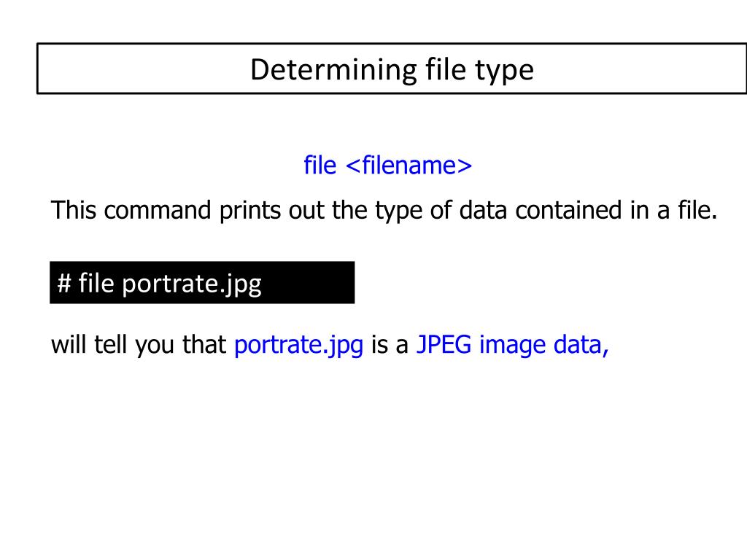Click the word "contained" in the description
Image resolution: width=747 pixels, height=560 pixels.
[568, 210]
